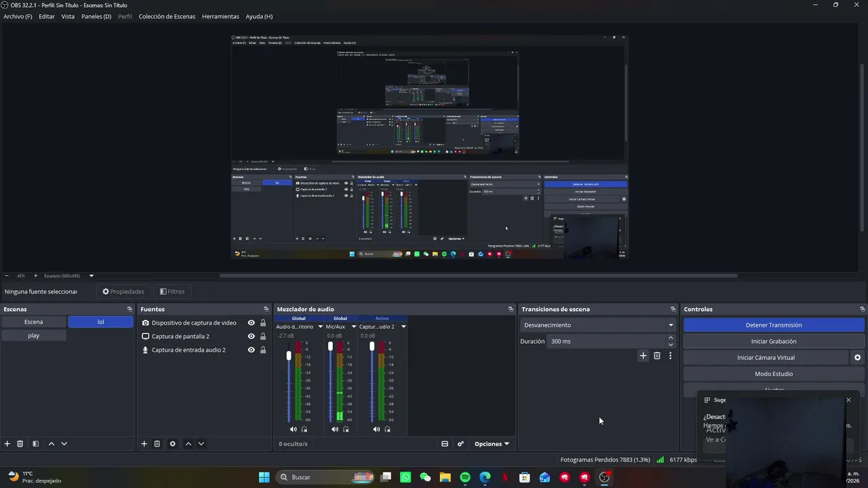Image resolution: width=868 pixels, height=488 pixels.
Task: Click Iniciar Grabación button
Action: click(x=774, y=341)
